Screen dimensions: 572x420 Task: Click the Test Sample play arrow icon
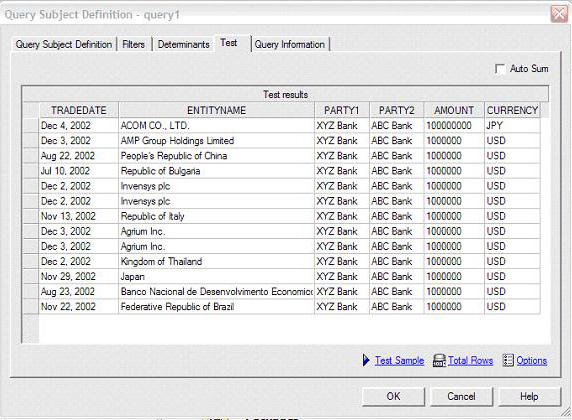coord(366,360)
